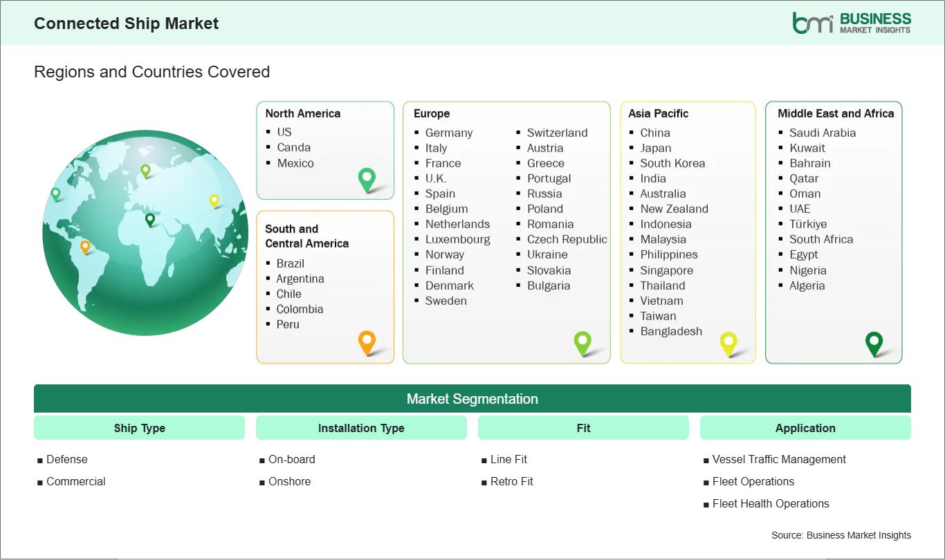Click the North America region heading

click(303, 113)
